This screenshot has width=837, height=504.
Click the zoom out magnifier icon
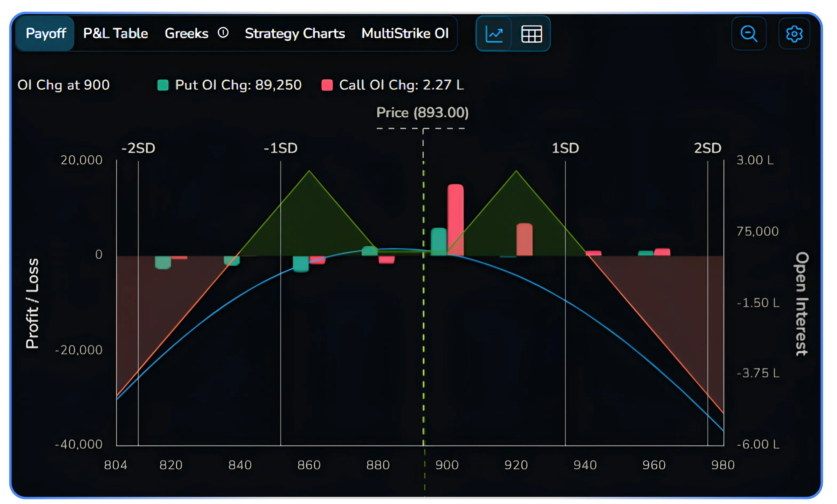click(x=749, y=34)
